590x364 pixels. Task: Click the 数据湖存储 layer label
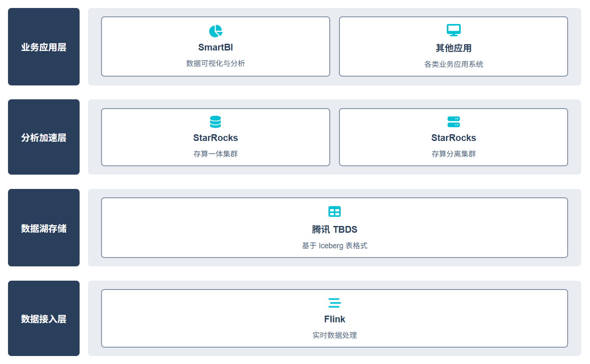(x=43, y=227)
